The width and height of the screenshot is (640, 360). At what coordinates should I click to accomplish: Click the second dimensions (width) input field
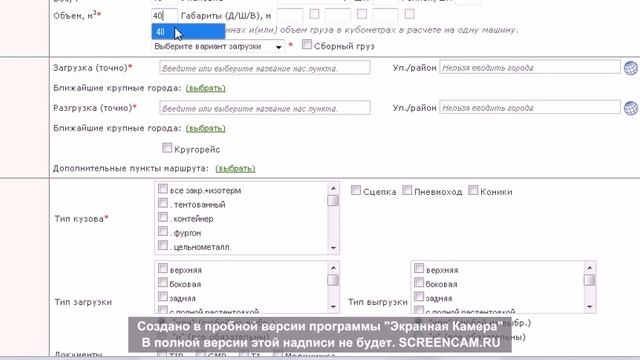338,16
